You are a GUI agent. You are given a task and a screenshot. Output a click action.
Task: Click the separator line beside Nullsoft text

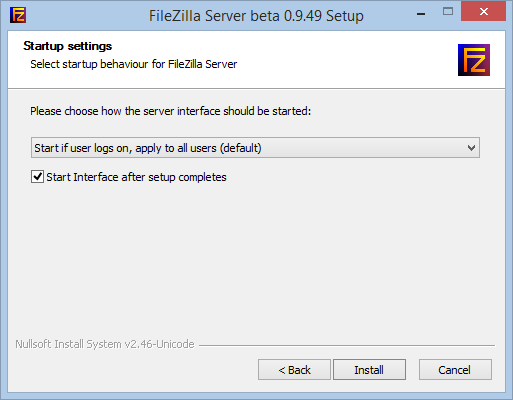point(347,345)
